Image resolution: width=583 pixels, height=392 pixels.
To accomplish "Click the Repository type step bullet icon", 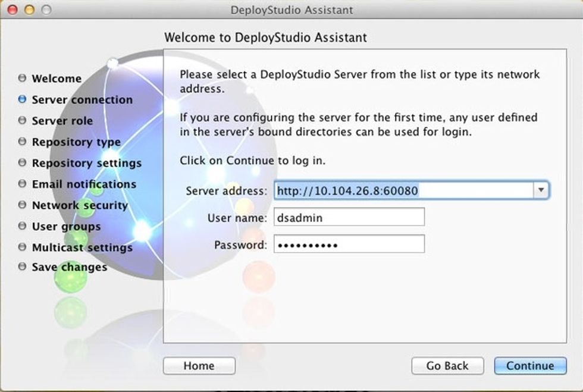I will click(x=23, y=142).
